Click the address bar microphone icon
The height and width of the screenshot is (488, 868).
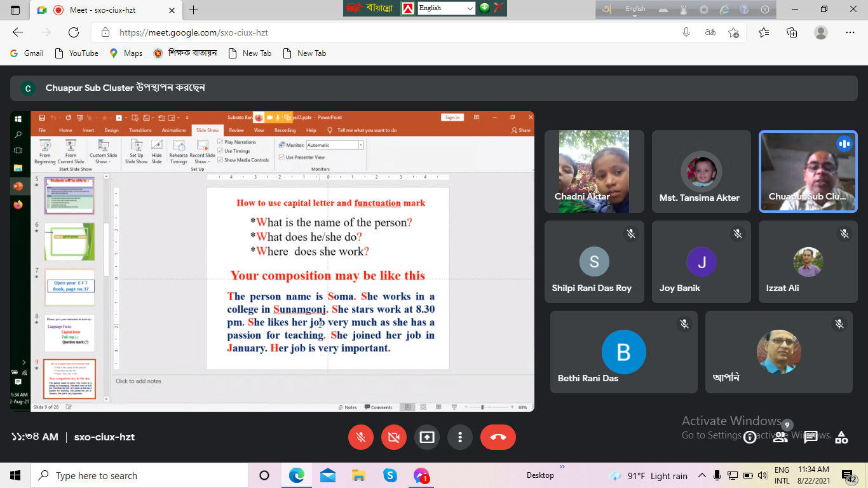point(686,32)
